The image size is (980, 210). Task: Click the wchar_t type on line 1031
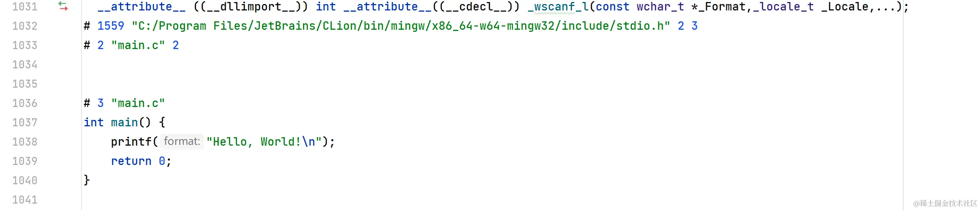click(660, 7)
